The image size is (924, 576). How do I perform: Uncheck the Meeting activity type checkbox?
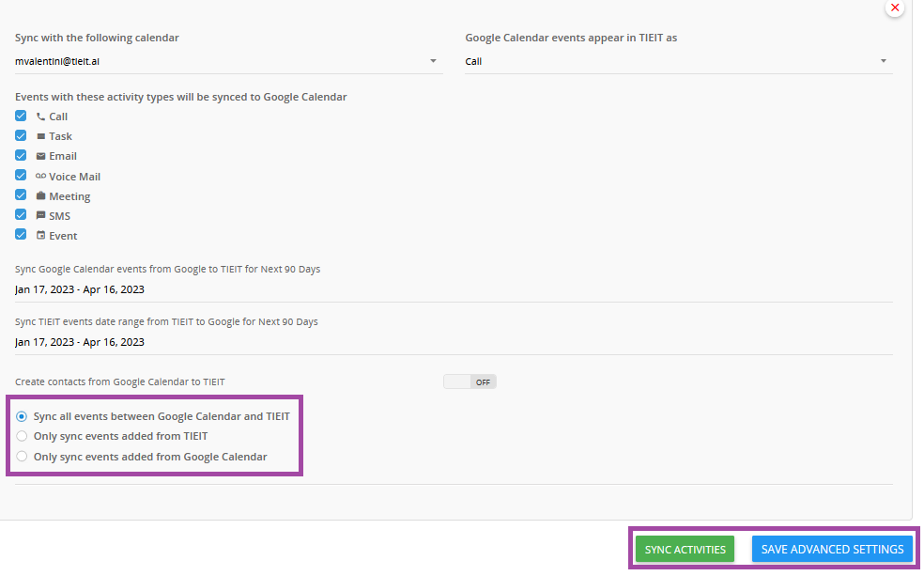point(21,195)
